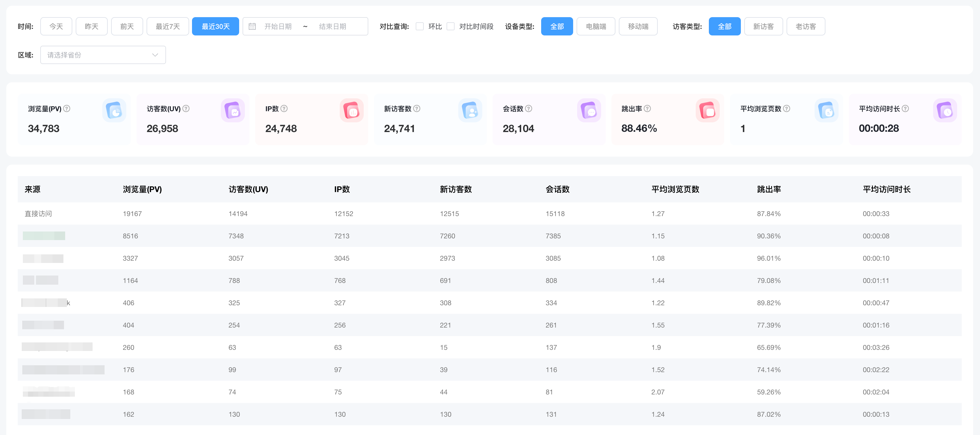Select the 最近30天 time filter
This screenshot has height=435, width=980.
tap(216, 26)
